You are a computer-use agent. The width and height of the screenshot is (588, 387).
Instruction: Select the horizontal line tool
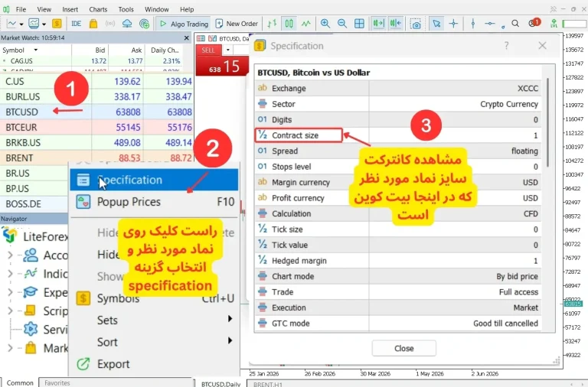(x=489, y=24)
